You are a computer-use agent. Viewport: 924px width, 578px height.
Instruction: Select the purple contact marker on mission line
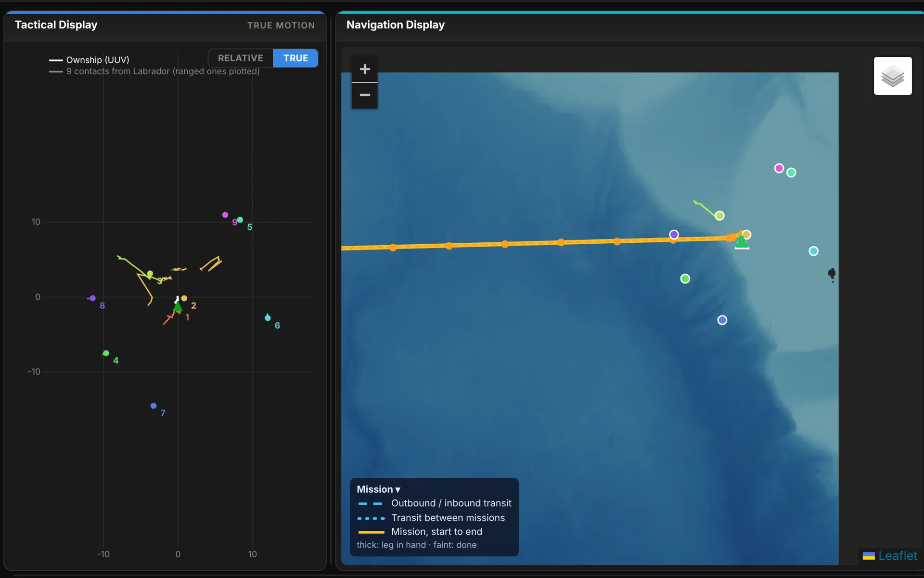(x=674, y=235)
